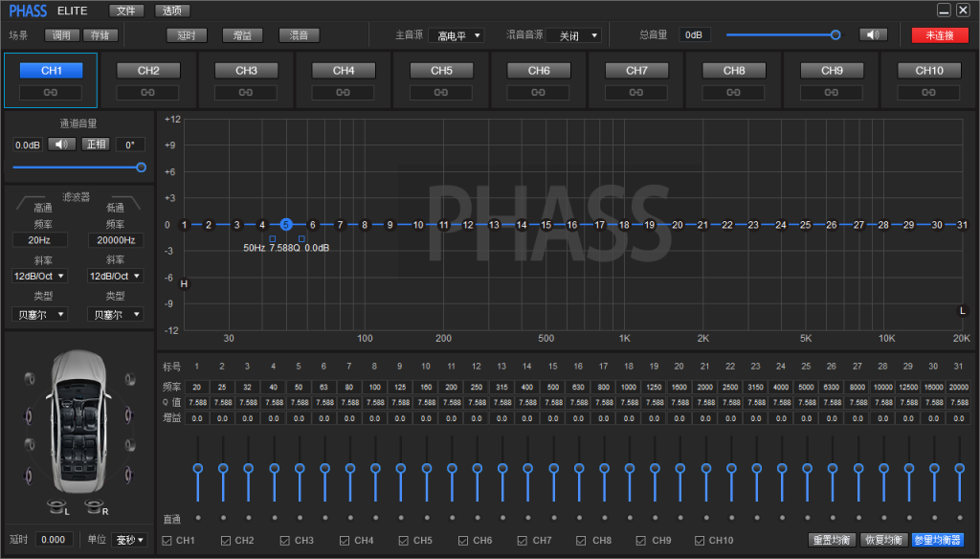Toggle the link icon under CH4
The height and width of the screenshot is (559, 980).
344,93
